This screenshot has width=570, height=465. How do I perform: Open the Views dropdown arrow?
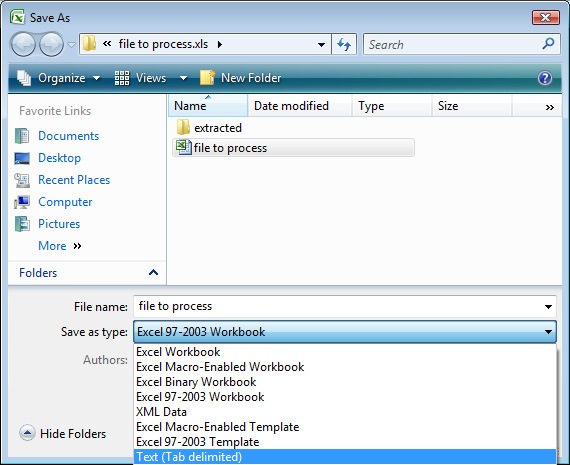coord(184,78)
